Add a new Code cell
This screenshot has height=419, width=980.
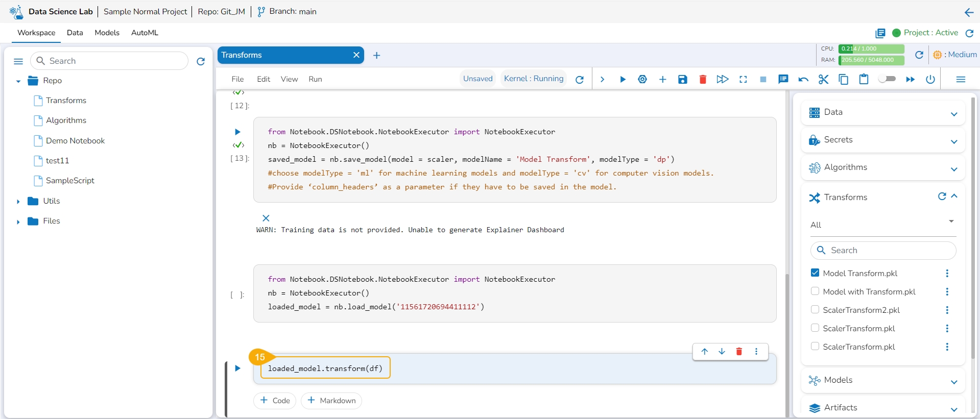point(275,401)
